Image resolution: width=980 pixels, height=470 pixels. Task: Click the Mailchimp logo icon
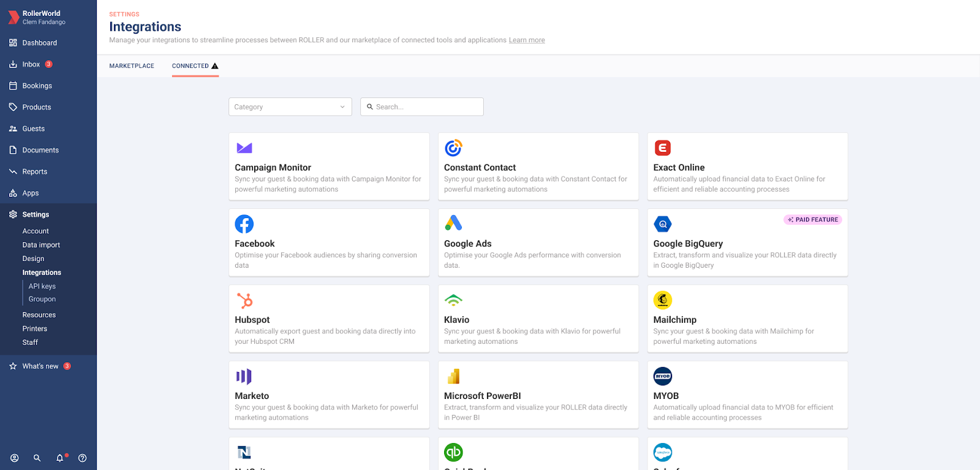[x=663, y=300]
